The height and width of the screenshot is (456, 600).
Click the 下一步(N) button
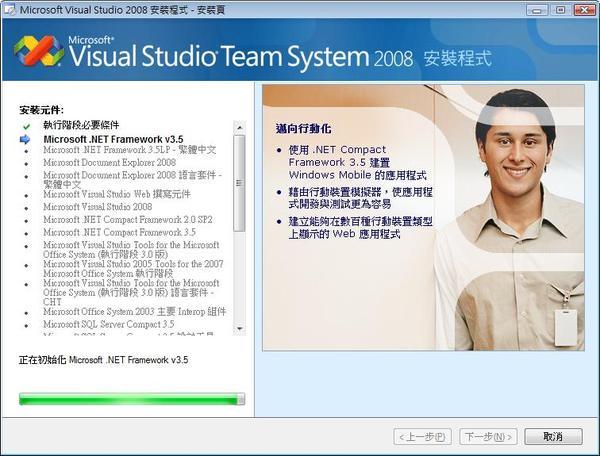click(488, 436)
